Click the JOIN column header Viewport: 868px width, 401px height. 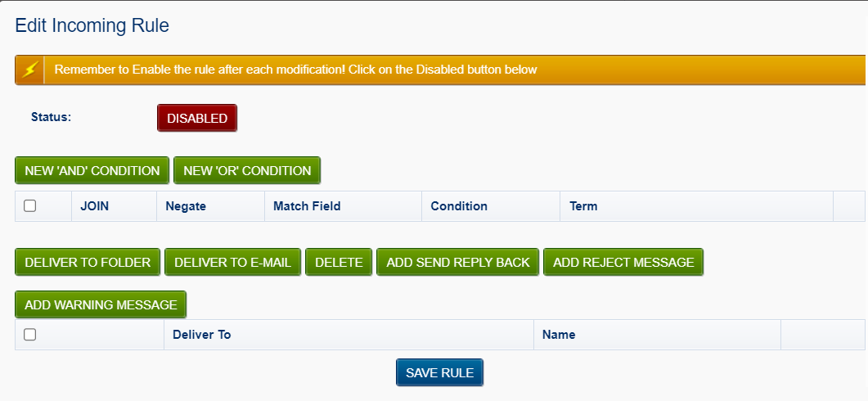click(95, 206)
